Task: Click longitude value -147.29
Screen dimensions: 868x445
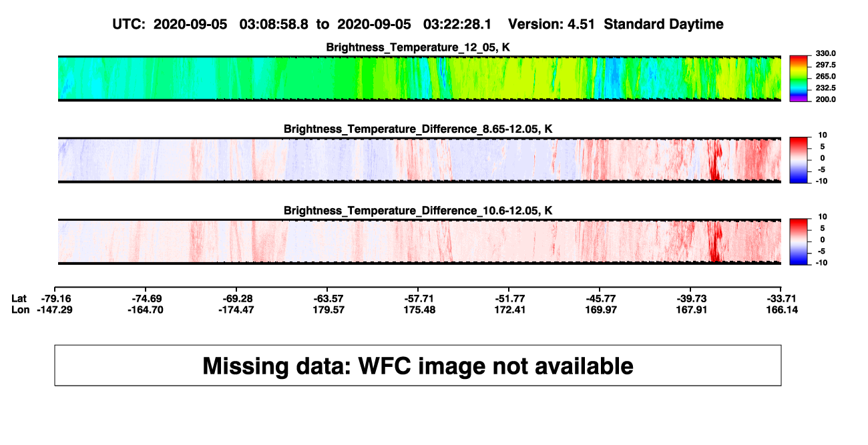Action: pyautogui.click(x=54, y=310)
